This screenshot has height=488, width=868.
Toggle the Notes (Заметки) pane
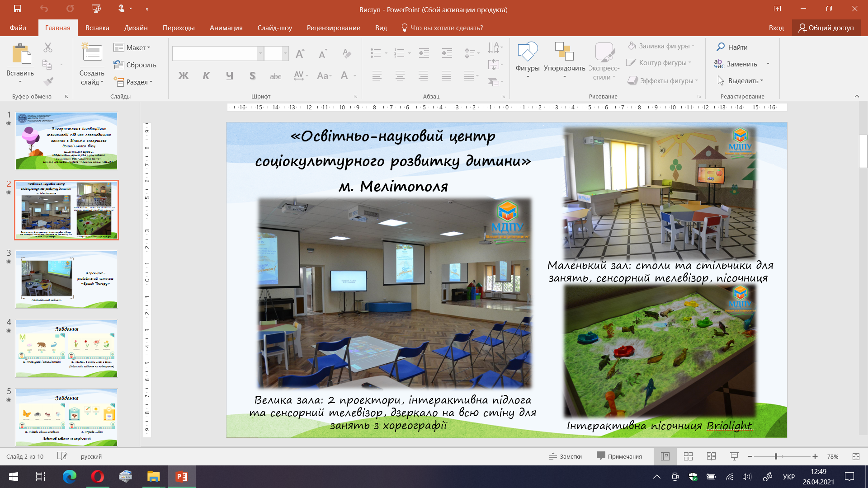(x=566, y=456)
